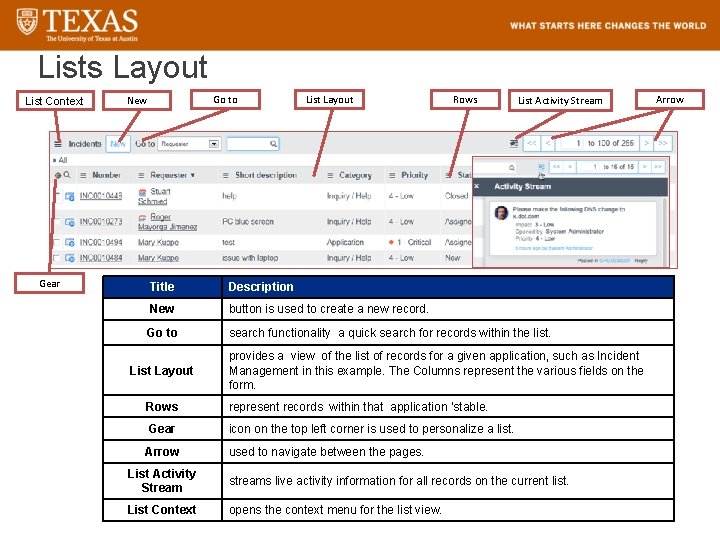Go to next page with > in main list
720x540 pixels.
646,143
